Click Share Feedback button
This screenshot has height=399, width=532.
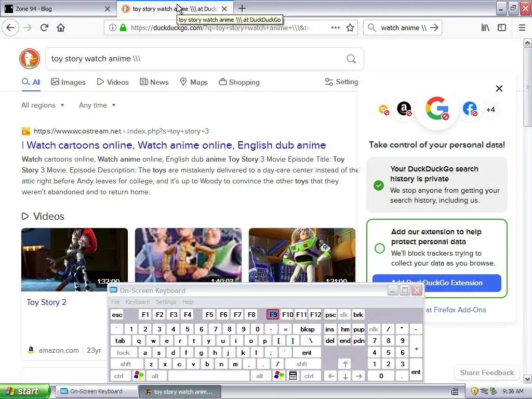487,373
